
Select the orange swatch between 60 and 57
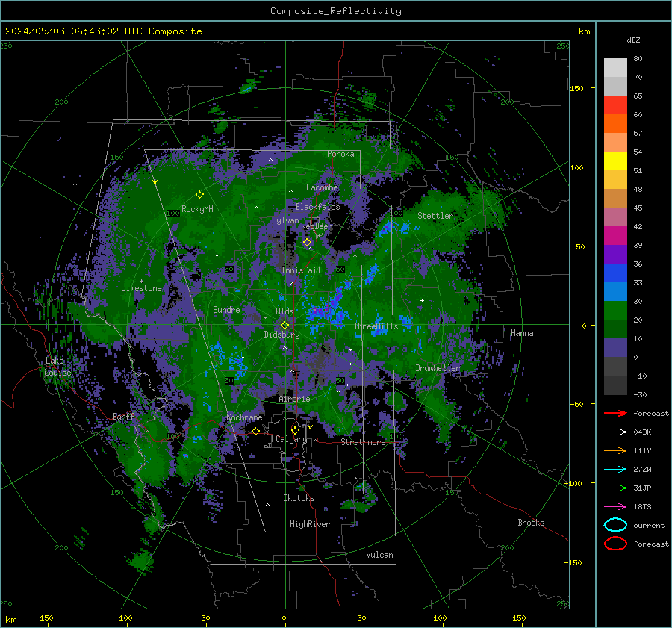615,124
